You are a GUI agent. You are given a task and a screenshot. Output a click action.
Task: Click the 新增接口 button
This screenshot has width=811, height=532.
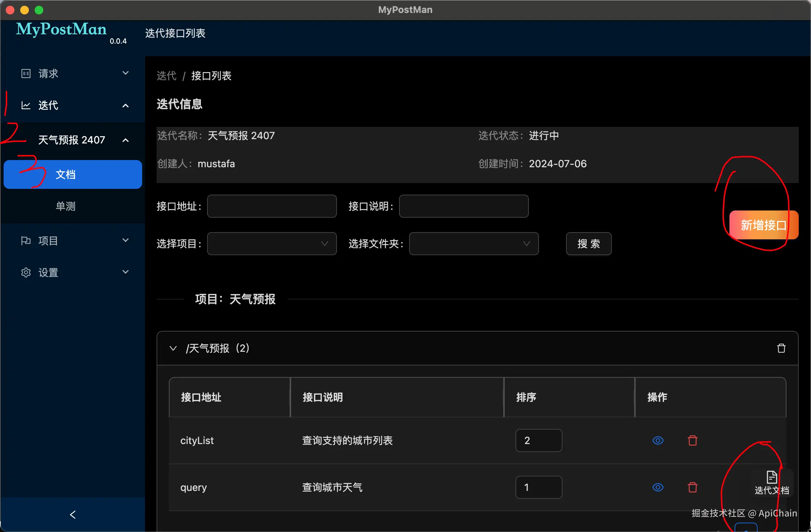[763, 225]
